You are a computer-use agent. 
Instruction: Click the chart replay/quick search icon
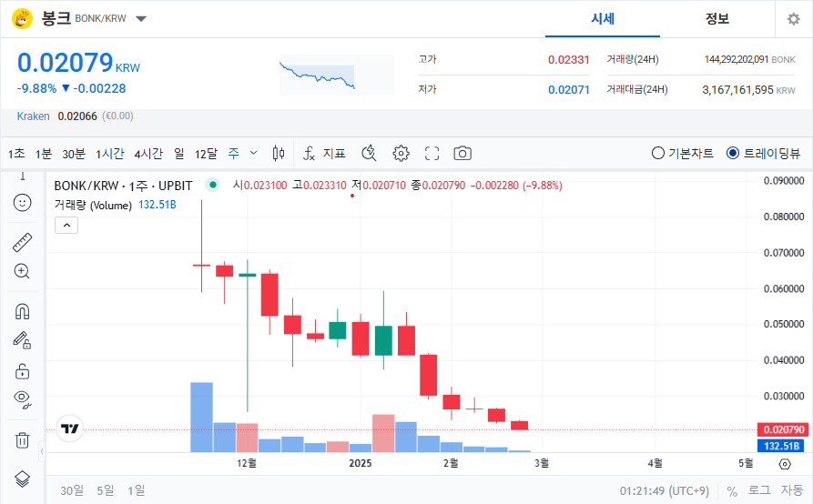[x=369, y=154]
